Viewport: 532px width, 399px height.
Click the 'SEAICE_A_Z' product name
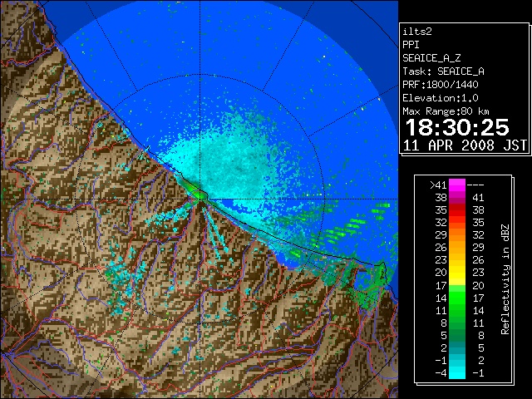[x=431, y=58]
